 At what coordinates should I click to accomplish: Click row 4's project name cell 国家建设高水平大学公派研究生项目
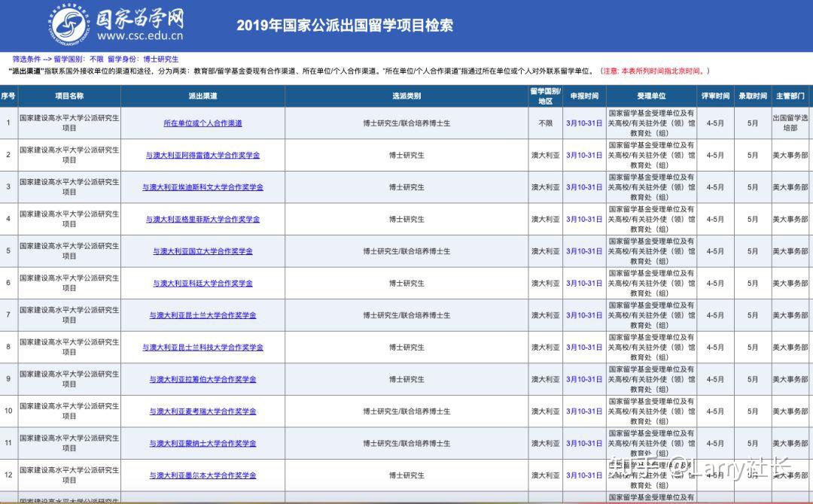[69, 220]
